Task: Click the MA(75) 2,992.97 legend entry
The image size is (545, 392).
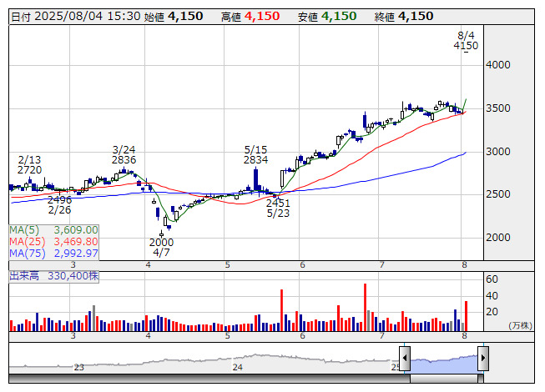Action: (x=53, y=254)
